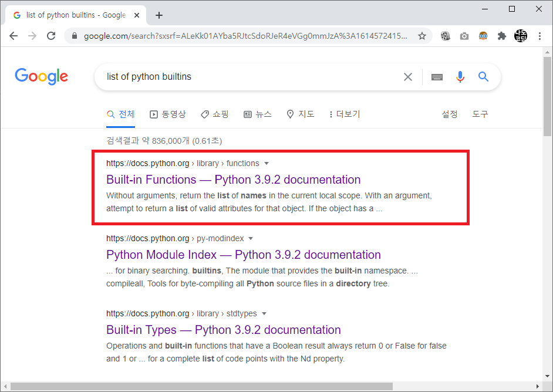View site info via lock icon
Screen dimensions: 553x392
(74, 36)
